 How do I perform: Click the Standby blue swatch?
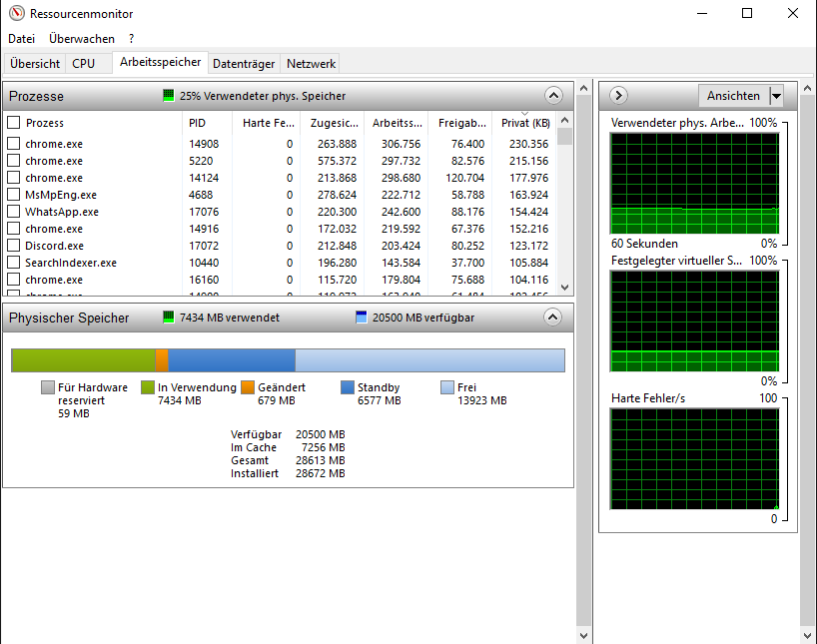coord(348,387)
